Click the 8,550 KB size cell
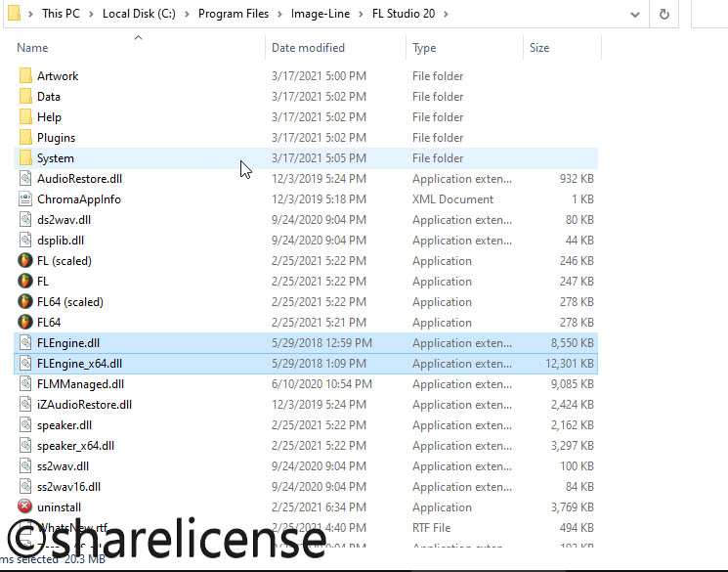728x572 pixels. click(x=573, y=343)
